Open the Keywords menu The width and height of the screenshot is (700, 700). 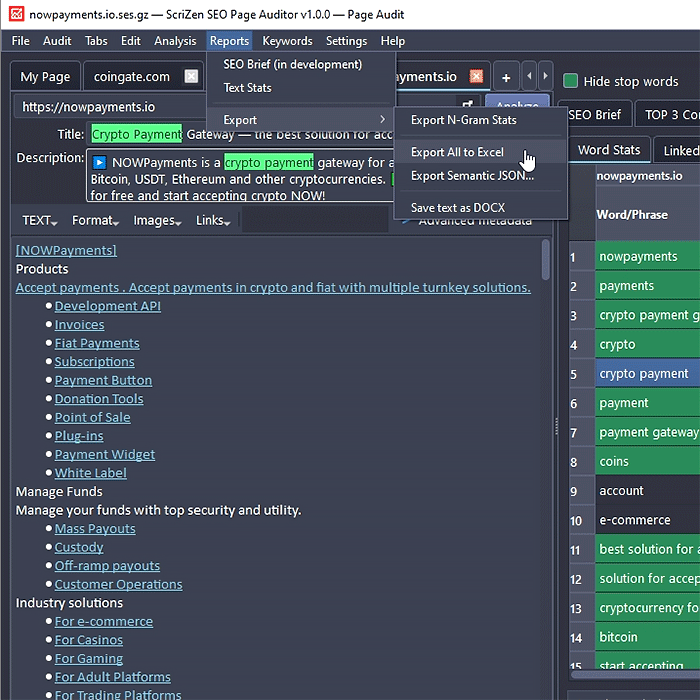coord(287,41)
